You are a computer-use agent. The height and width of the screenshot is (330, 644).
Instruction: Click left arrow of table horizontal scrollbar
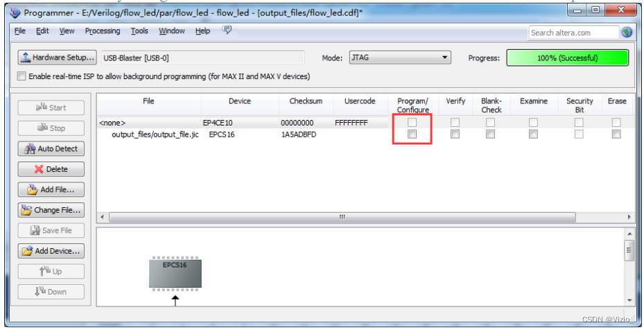point(103,217)
